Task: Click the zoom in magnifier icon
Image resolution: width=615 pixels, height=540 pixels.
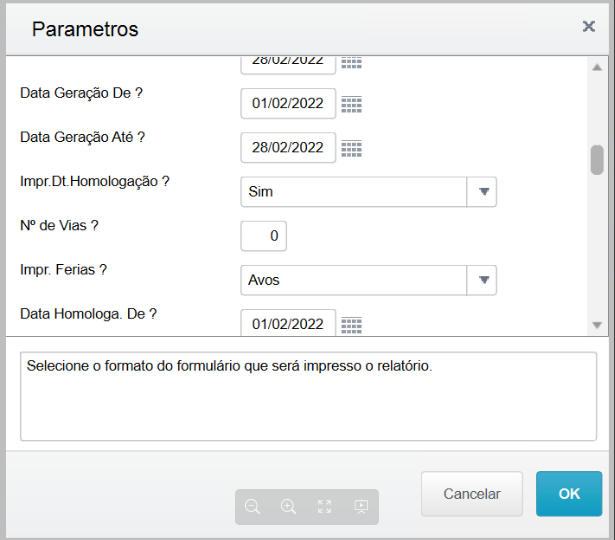Action: pyautogui.click(x=288, y=506)
